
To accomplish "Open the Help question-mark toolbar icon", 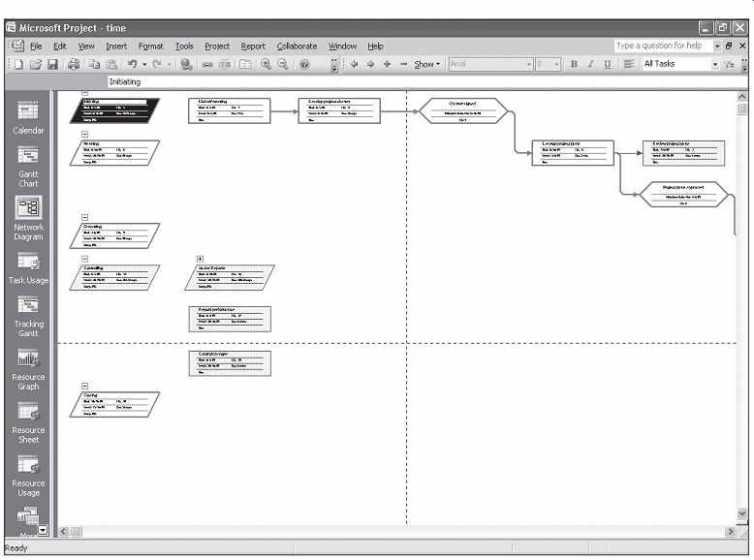I will pyautogui.click(x=304, y=64).
